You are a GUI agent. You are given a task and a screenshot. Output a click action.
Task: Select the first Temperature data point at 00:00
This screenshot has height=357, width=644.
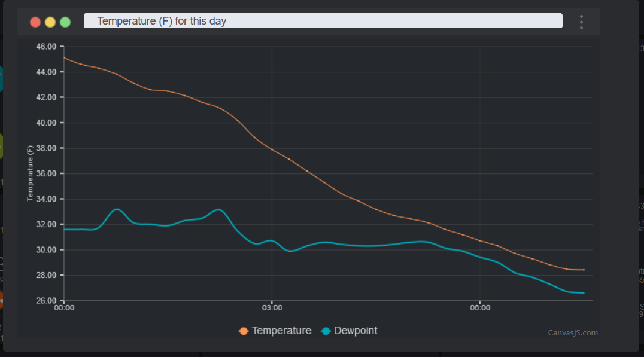click(64, 57)
